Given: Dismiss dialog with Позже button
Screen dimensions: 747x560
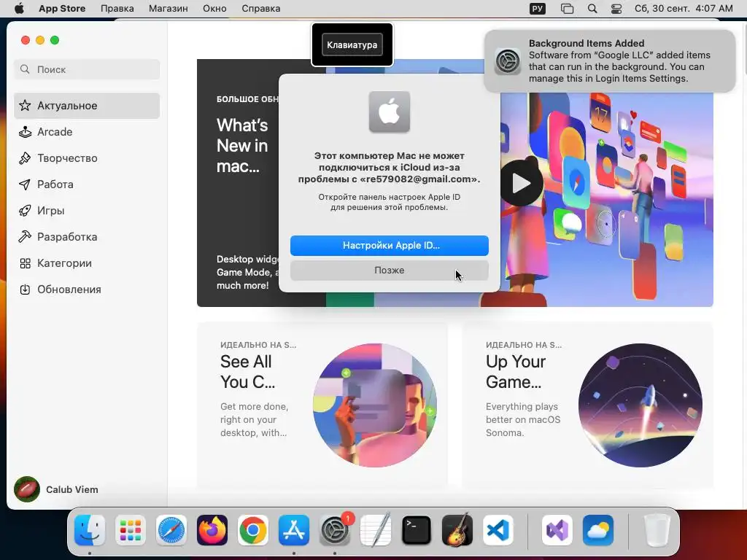Looking at the screenshot, I should (x=390, y=270).
